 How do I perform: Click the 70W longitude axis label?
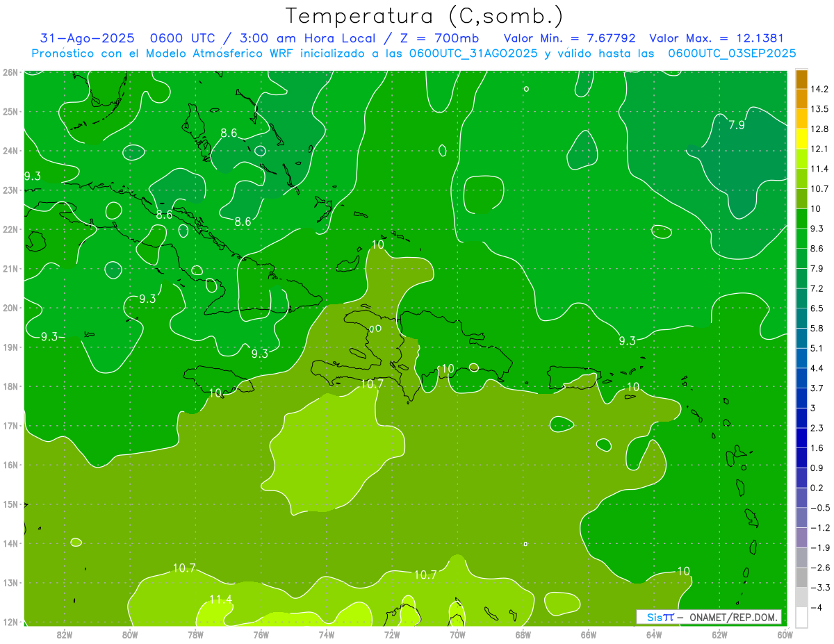457,634
